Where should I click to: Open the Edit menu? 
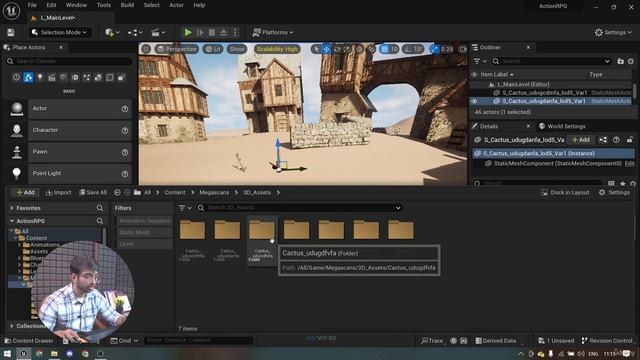tap(51, 5)
